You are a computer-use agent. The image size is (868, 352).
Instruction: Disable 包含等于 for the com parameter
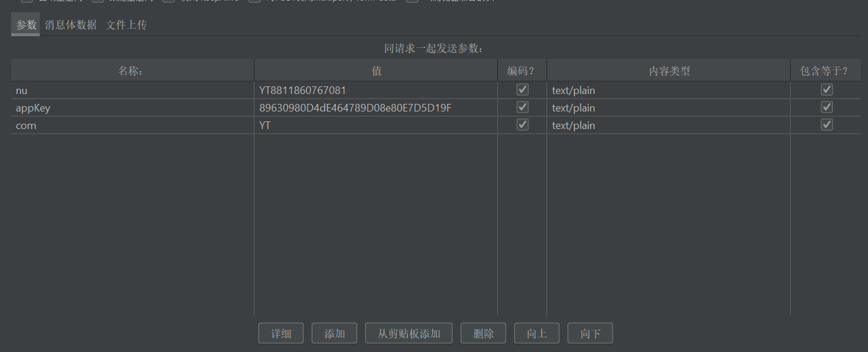click(x=827, y=124)
